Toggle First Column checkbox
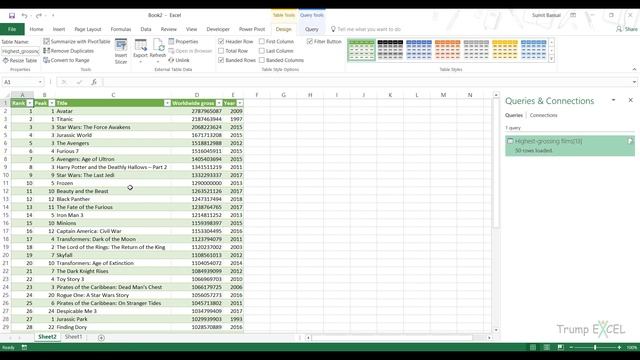This screenshot has width=640, height=360. (x=262, y=42)
